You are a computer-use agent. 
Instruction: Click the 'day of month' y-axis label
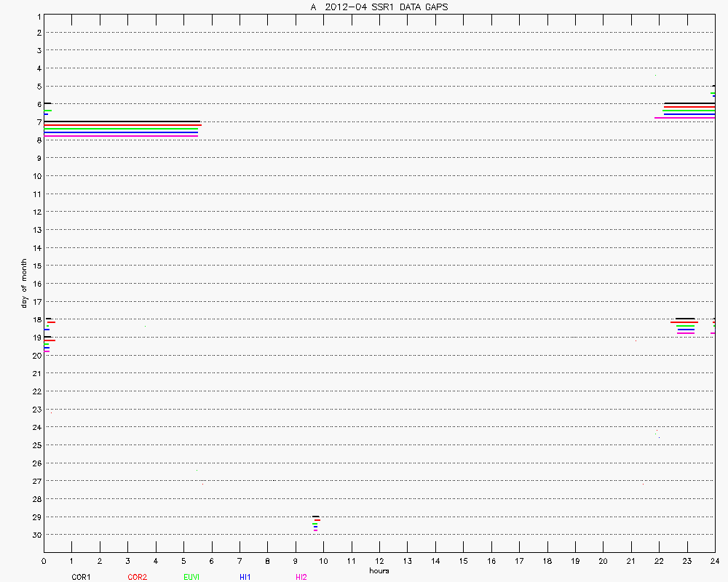[24, 283]
